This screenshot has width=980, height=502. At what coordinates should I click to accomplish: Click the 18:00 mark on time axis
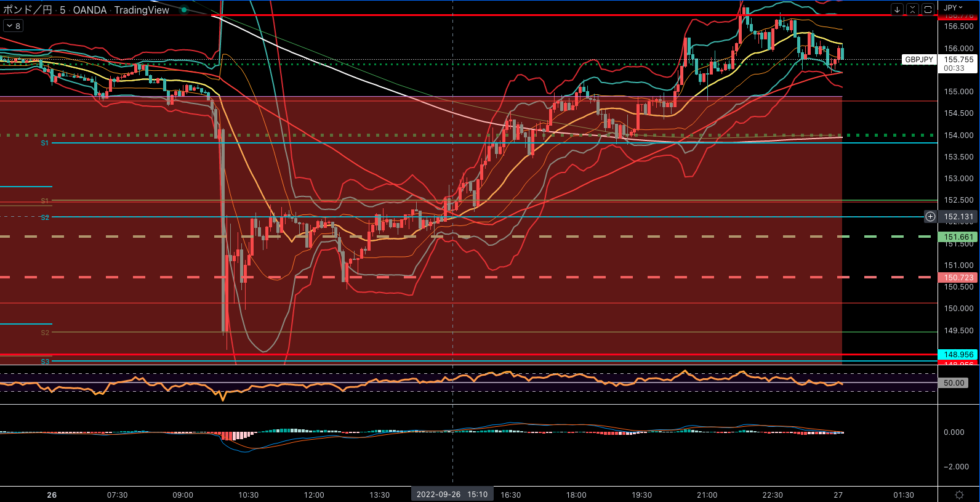(576, 495)
